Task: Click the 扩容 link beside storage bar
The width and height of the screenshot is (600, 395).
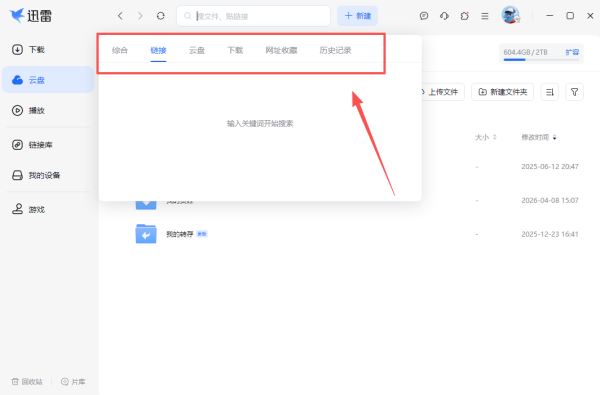Action: point(572,52)
